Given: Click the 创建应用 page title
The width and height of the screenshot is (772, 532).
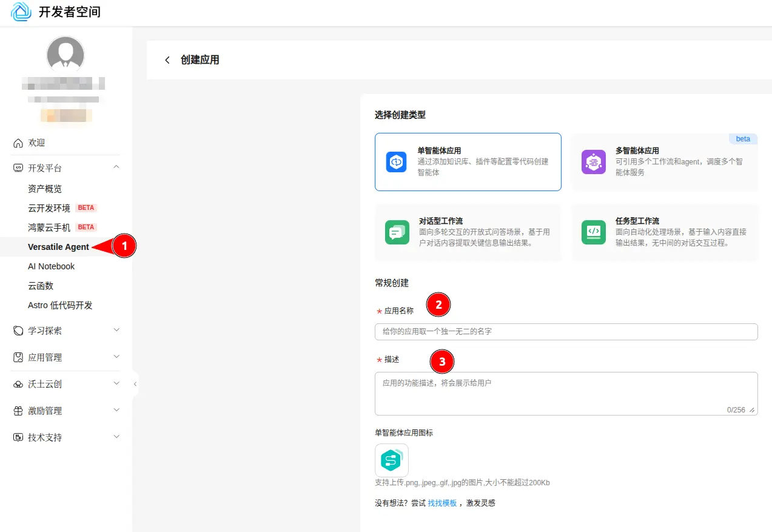Looking at the screenshot, I should pos(200,60).
